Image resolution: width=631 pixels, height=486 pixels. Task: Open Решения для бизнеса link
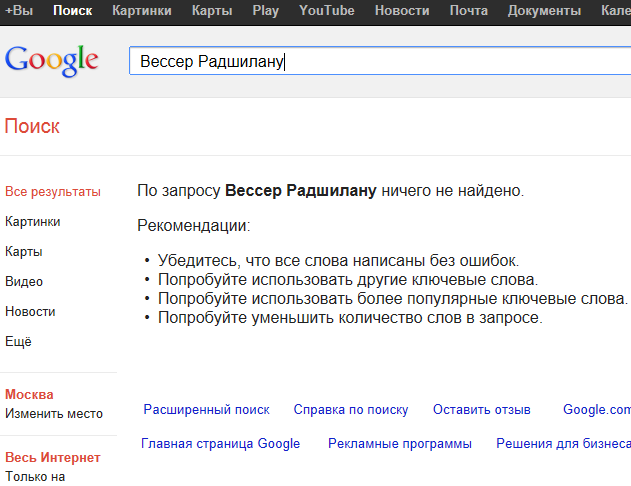(x=563, y=443)
